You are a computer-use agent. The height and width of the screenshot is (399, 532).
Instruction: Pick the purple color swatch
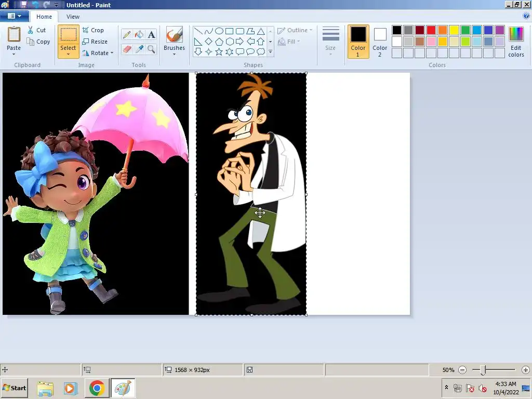pos(499,30)
